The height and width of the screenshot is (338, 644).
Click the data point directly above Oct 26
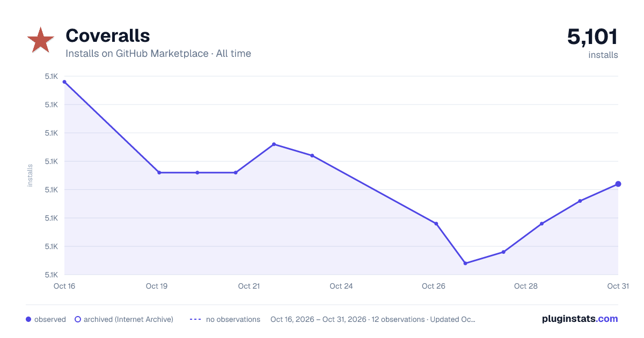436,224
